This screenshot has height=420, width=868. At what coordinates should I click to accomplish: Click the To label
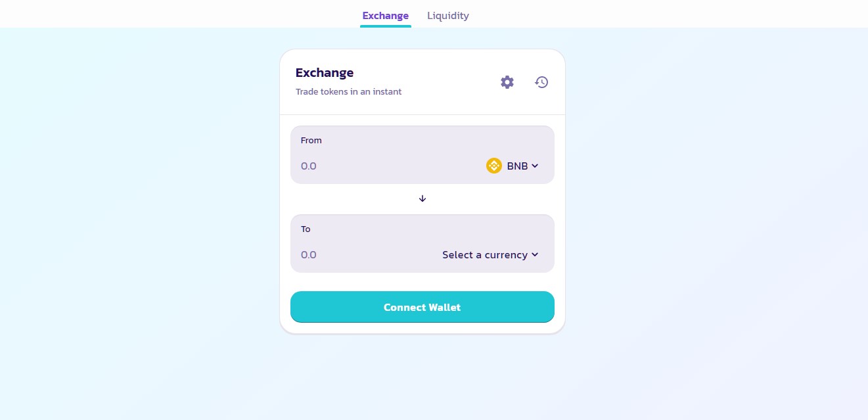(306, 229)
